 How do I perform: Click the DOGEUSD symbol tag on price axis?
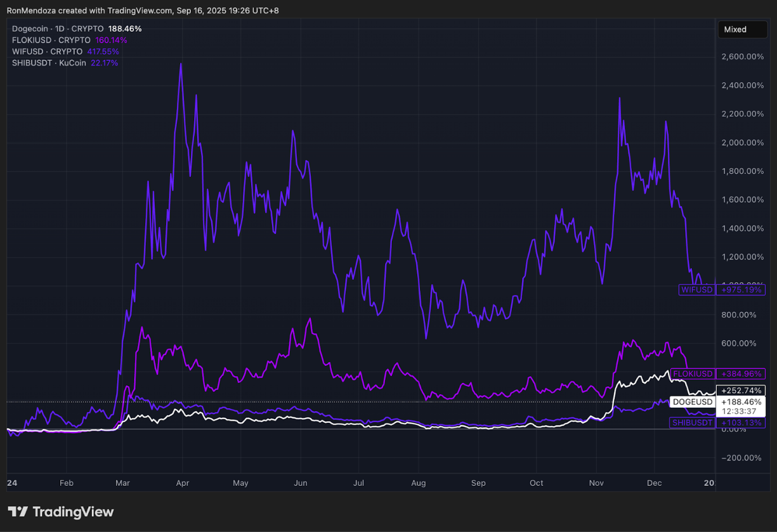693,402
